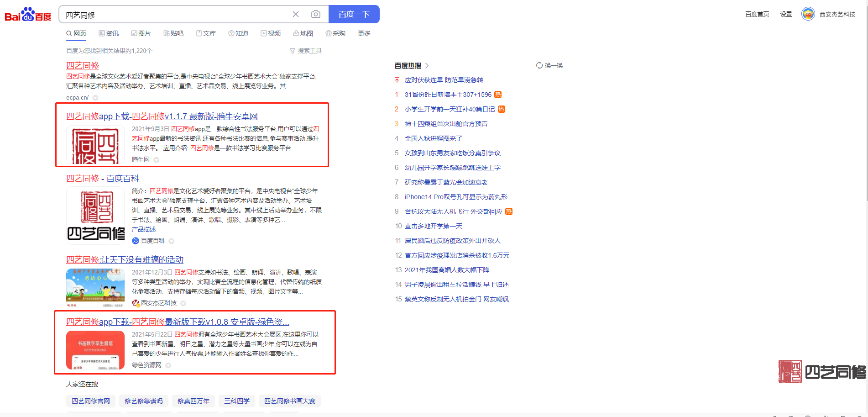
Task: Open hot topic 男子凌晨偷出租车拉活赚钱
Action: click(457, 285)
